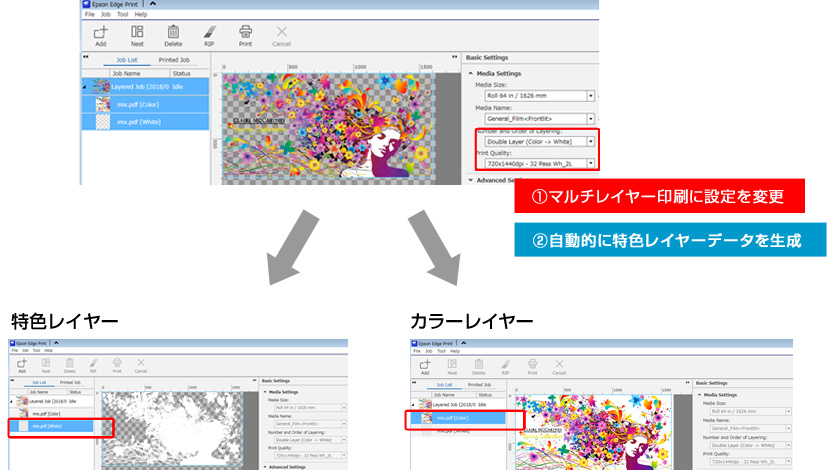Select the Layered Job row in the カラーレイヤー window

pos(457,405)
